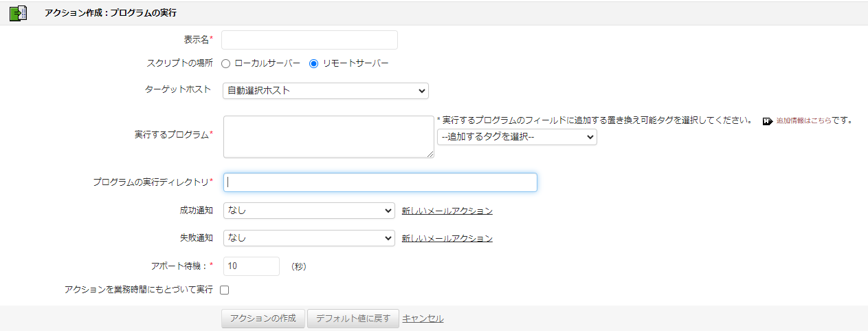Focus the 表示名 text field
868x331 pixels.
pyautogui.click(x=309, y=40)
